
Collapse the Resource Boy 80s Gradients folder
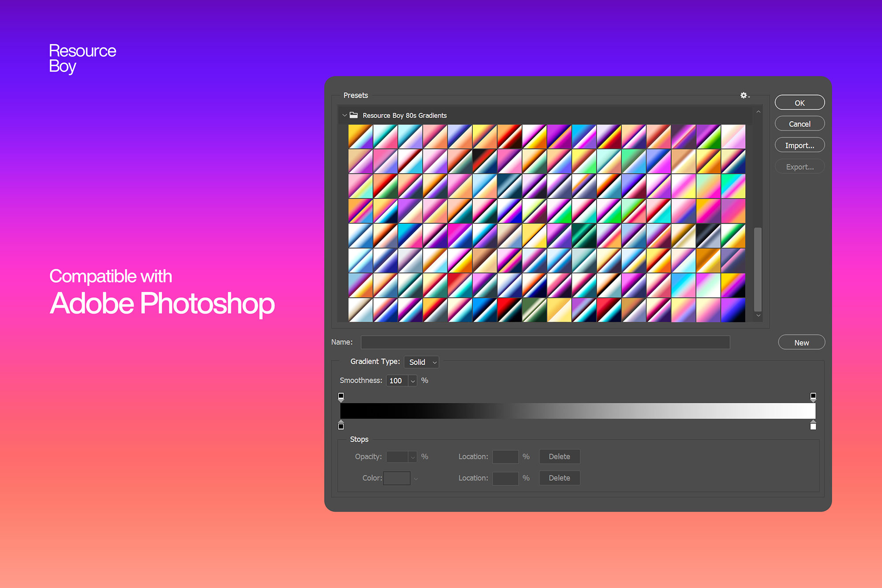[x=342, y=116]
